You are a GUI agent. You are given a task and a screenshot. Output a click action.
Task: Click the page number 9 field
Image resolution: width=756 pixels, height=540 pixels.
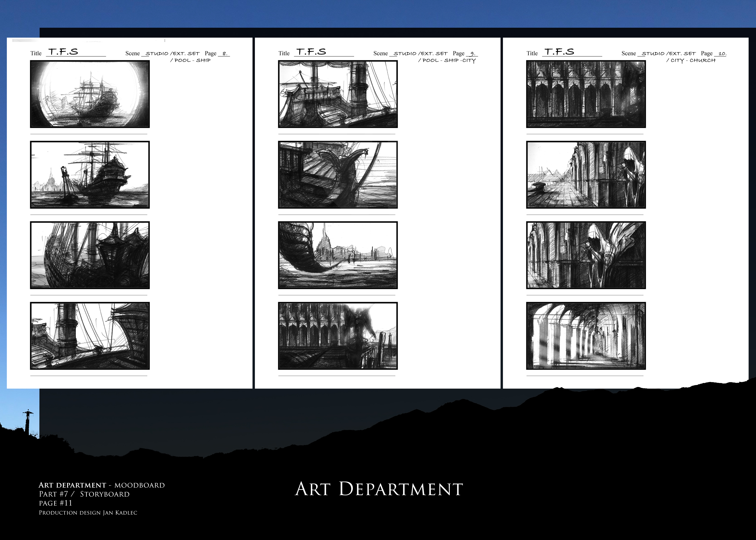coord(472,53)
